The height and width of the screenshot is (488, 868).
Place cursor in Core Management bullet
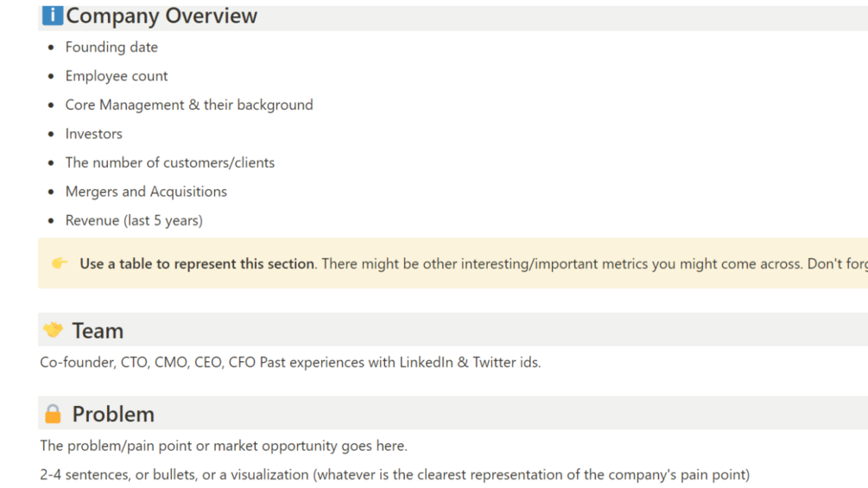pyautogui.click(x=189, y=105)
